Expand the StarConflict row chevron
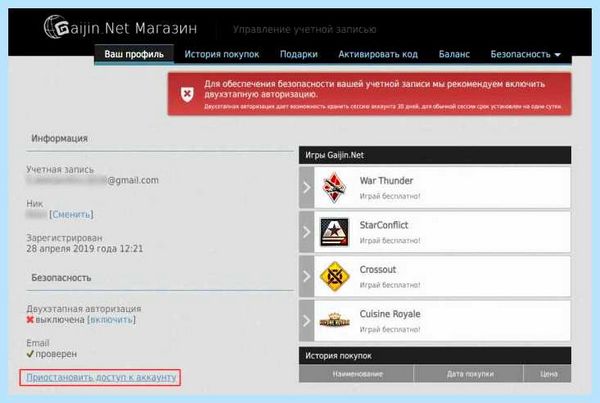The image size is (600, 403). [x=307, y=232]
